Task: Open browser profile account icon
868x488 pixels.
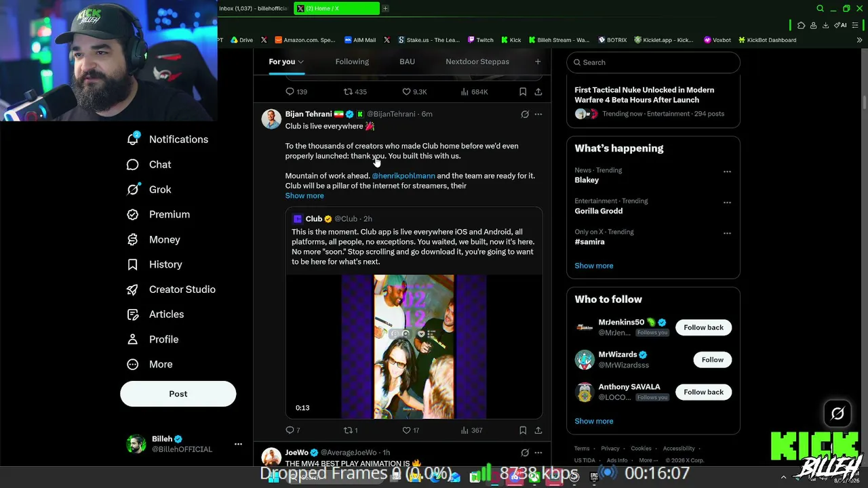Action: tap(813, 25)
